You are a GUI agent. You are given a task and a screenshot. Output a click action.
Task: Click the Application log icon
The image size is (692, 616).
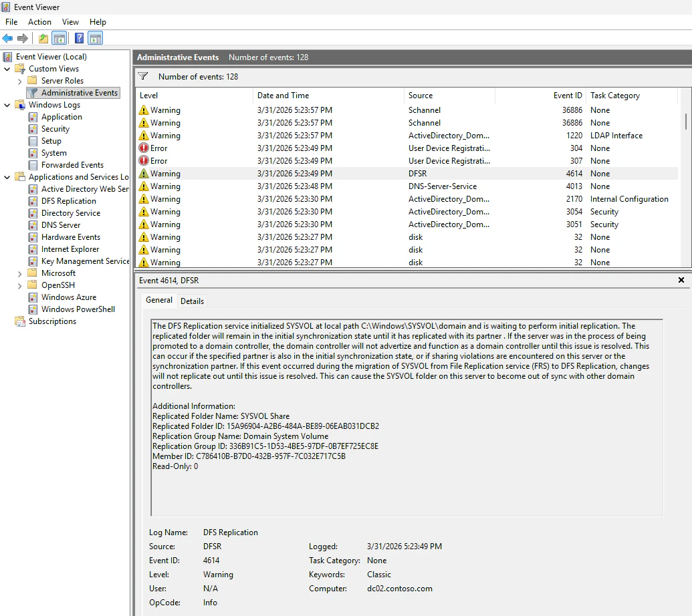[33, 117]
